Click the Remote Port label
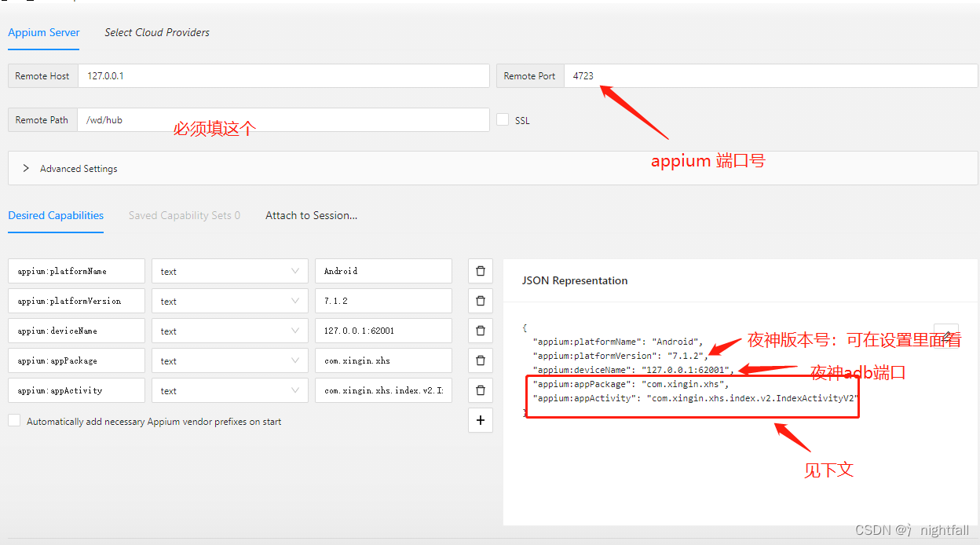 (x=530, y=76)
